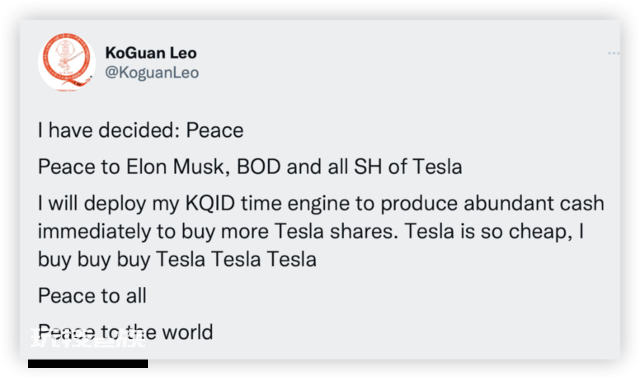This screenshot has width=640, height=379.
Task: Click the repeated "Tesla Tesla Tesla" text
Action: [236, 259]
